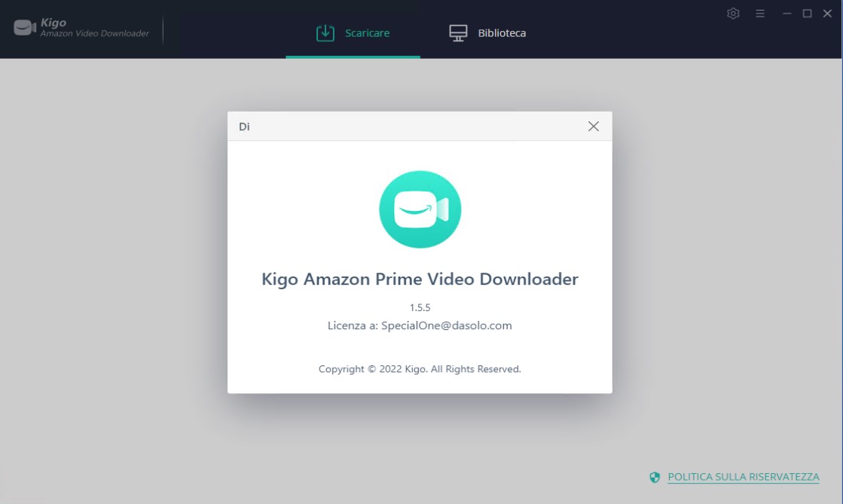Click the Amazon Video Downloader header text
The width and height of the screenshot is (843, 504).
95,33
